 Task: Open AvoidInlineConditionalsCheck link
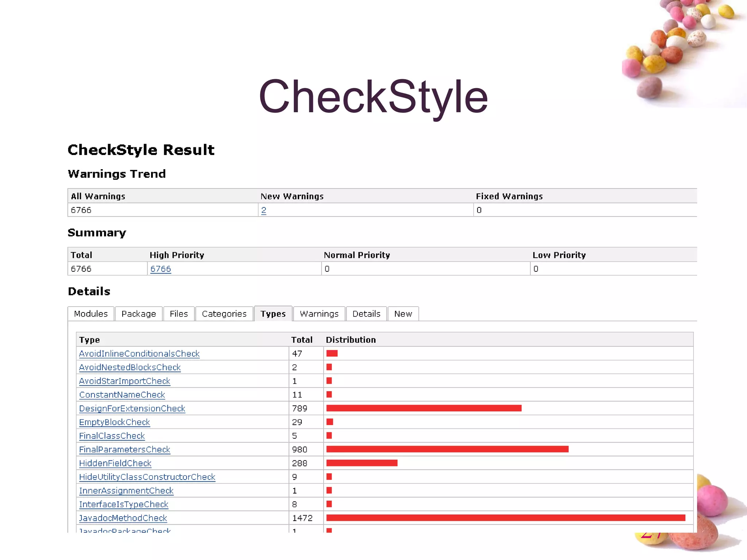pyautogui.click(x=139, y=353)
